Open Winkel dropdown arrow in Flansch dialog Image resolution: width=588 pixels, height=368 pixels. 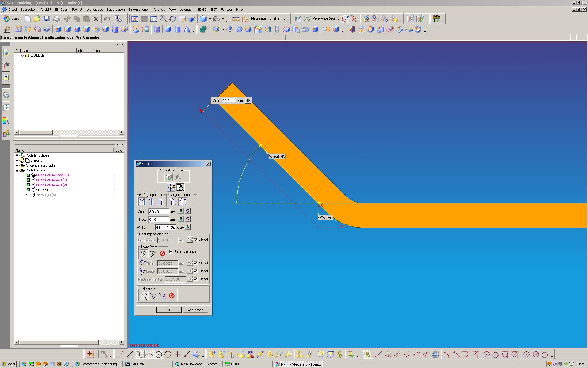[x=188, y=227]
